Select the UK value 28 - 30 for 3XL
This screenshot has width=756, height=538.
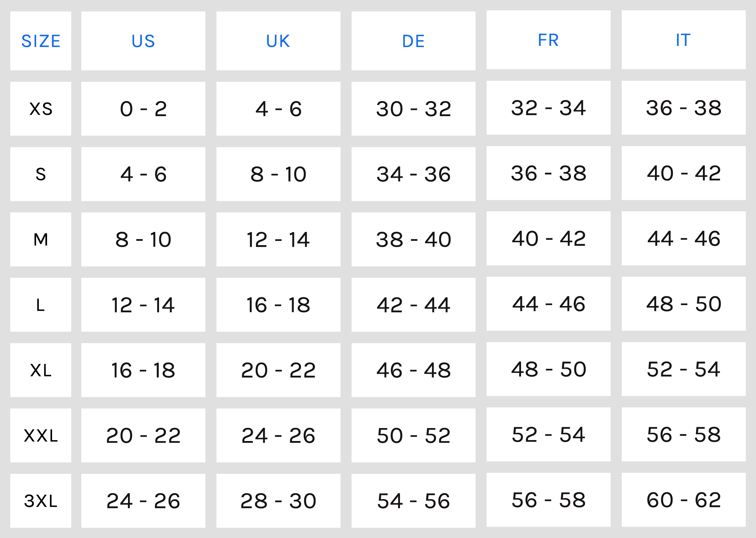278,501
